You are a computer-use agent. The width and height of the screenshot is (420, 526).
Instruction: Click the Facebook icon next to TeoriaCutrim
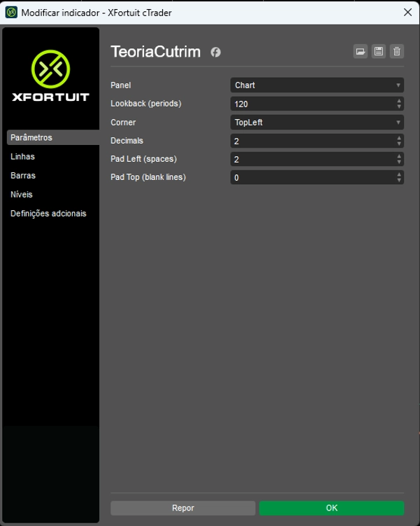(x=216, y=53)
